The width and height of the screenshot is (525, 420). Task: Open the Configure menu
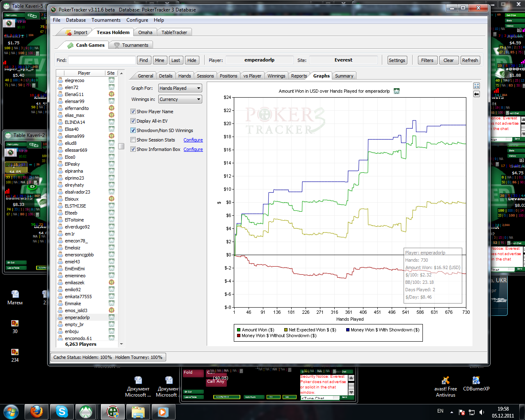click(x=137, y=20)
